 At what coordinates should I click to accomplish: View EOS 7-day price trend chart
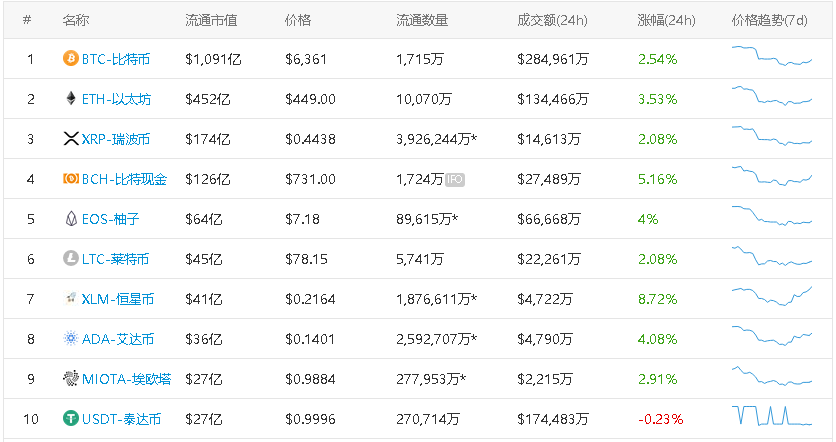(772, 215)
